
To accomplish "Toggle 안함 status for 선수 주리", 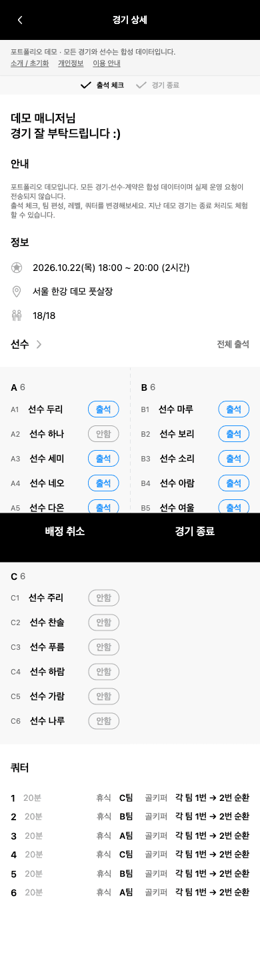I will click(x=103, y=598).
